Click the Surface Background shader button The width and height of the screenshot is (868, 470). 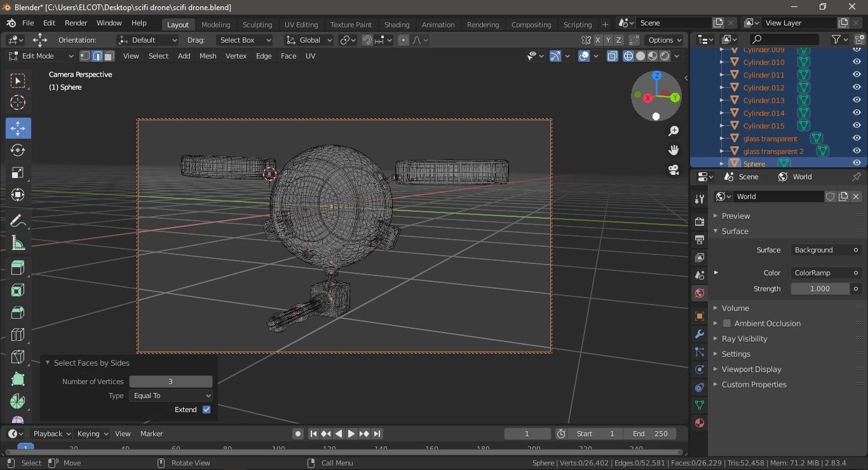tap(826, 250)
